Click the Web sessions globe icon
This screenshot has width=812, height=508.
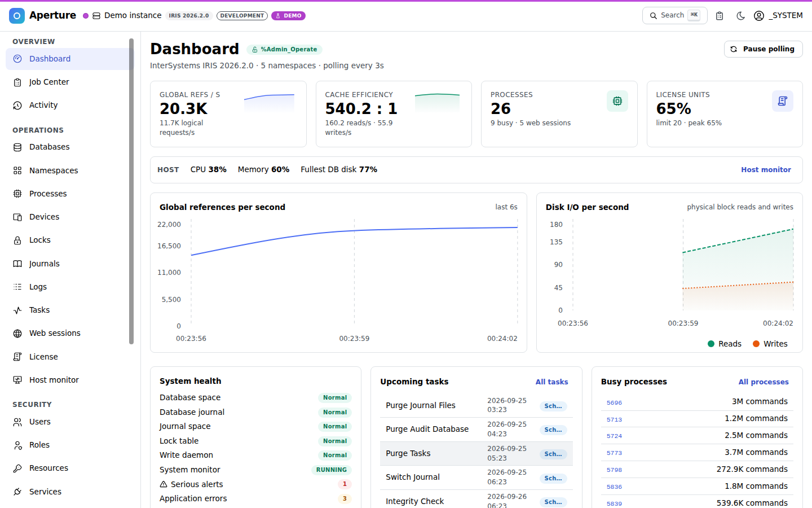(x=17, y=333)
